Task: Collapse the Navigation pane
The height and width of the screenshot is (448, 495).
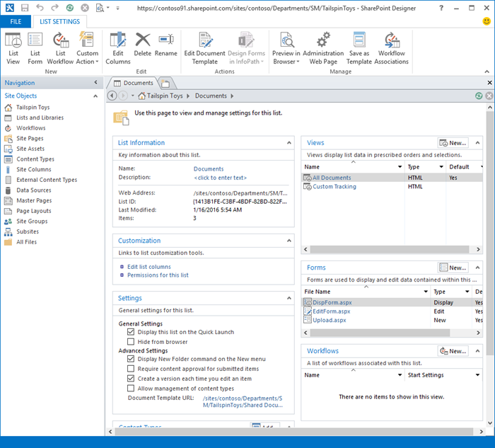Action: coord(95,83)
